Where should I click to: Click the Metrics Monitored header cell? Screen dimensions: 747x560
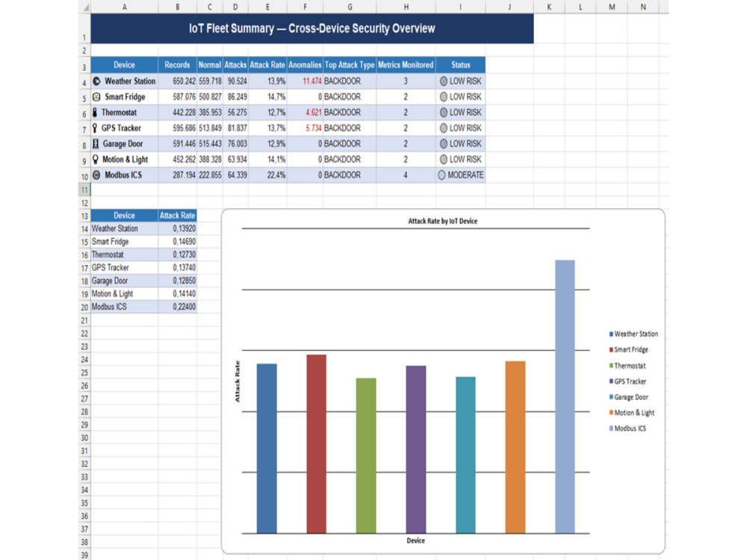[406, 65]
